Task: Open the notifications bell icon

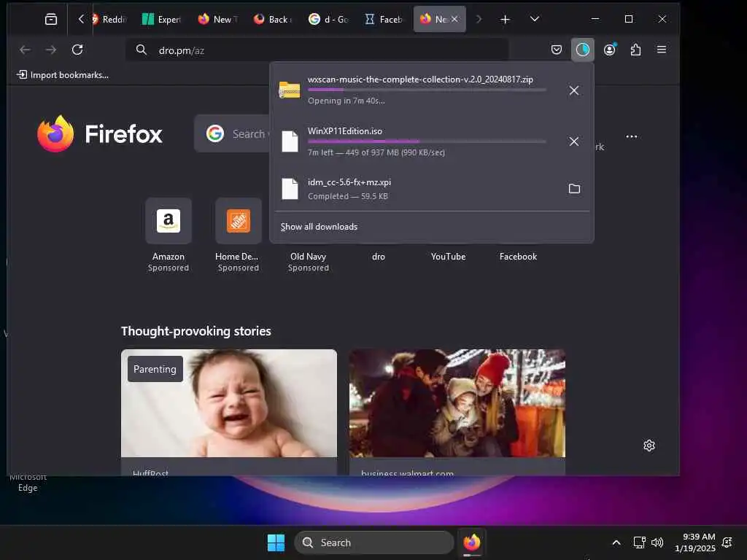Action: pos(727,542)
